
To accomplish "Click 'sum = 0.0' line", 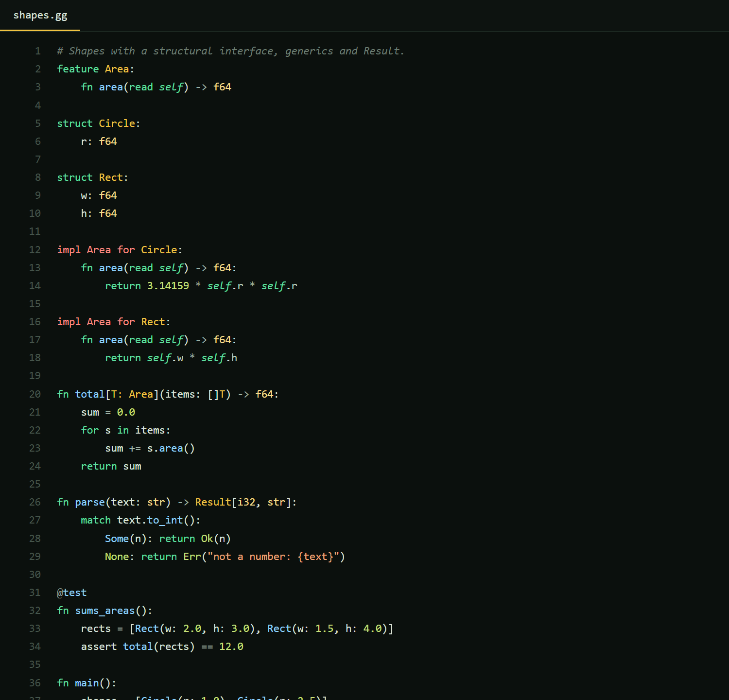I will pos(108,412).
